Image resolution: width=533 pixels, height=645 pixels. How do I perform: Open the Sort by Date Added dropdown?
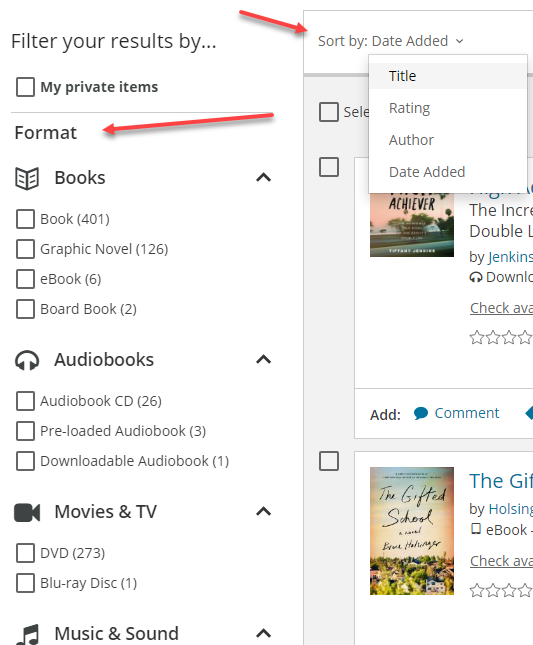pos(391,41)
